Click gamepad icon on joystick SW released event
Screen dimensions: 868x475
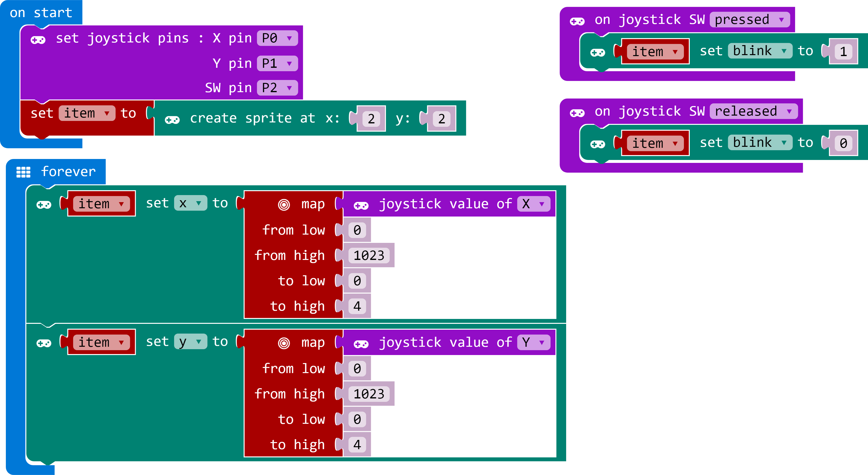[x=577, y=113]
